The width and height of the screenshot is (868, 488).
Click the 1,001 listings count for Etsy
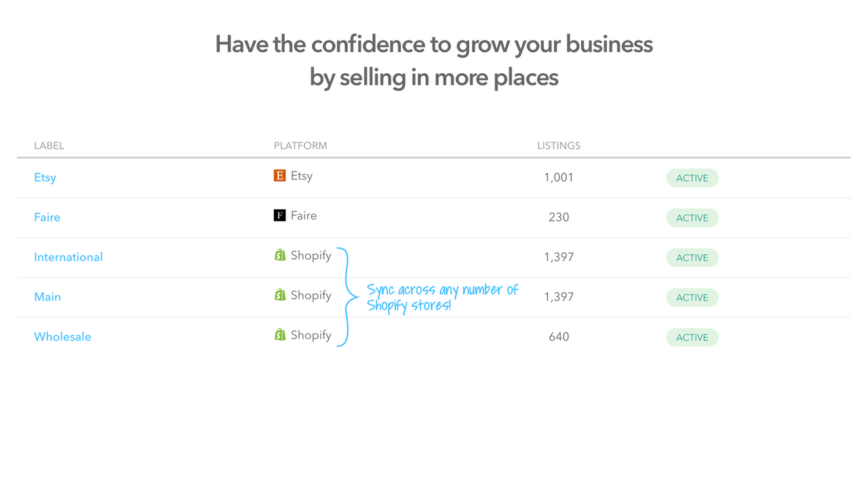tap(559, 177)
